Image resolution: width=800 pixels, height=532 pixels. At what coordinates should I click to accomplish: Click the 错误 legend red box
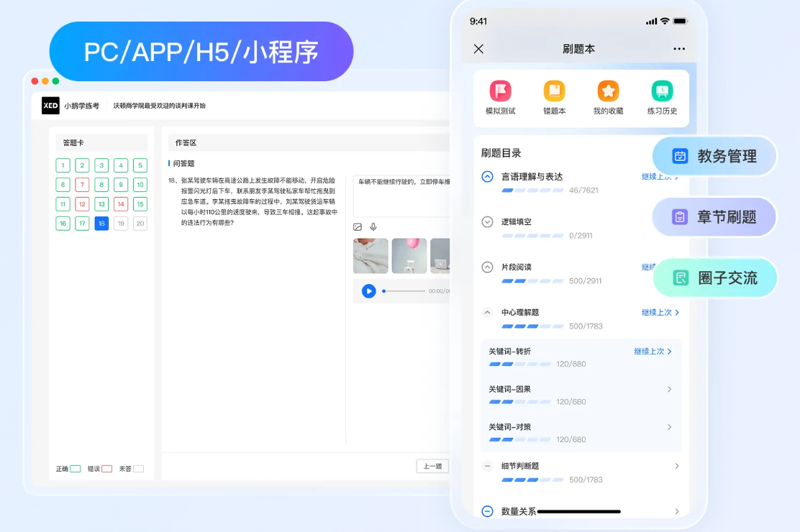pos(106,469)
